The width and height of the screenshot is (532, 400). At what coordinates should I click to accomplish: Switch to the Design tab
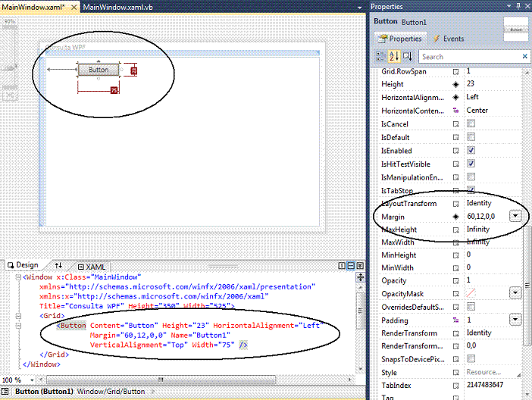tap(23, 265)
